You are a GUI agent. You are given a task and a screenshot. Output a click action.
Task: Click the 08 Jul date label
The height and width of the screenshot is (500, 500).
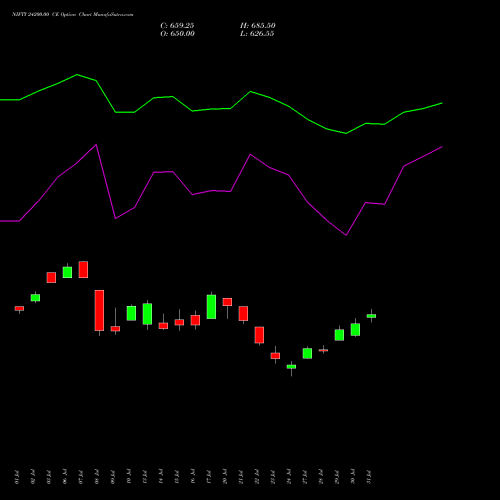(97, 477)
